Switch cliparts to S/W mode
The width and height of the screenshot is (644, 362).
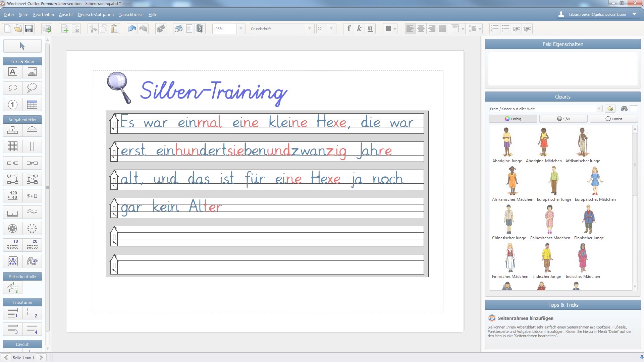563,119
